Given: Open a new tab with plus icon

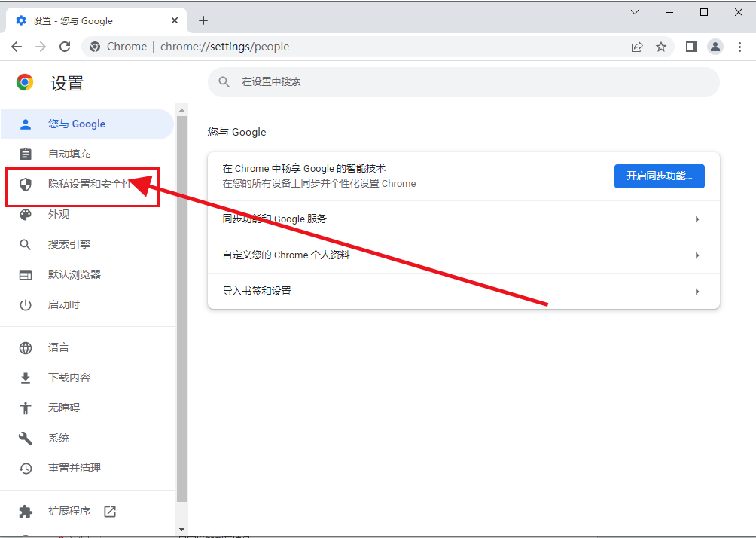Looking at the screenshot, I should click(x=203, y=20).
